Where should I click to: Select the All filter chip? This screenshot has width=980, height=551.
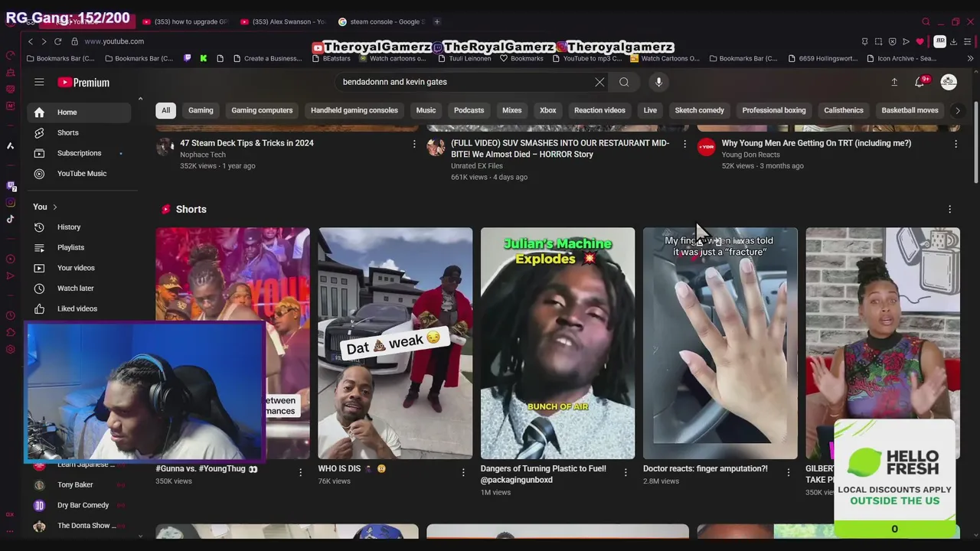[x=165, y=110]
